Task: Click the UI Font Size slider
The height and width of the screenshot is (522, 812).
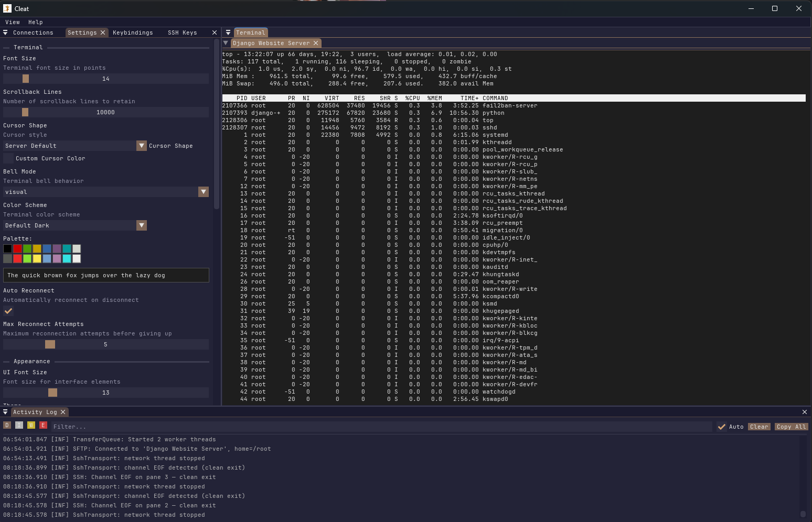Action: coord(106,393)
